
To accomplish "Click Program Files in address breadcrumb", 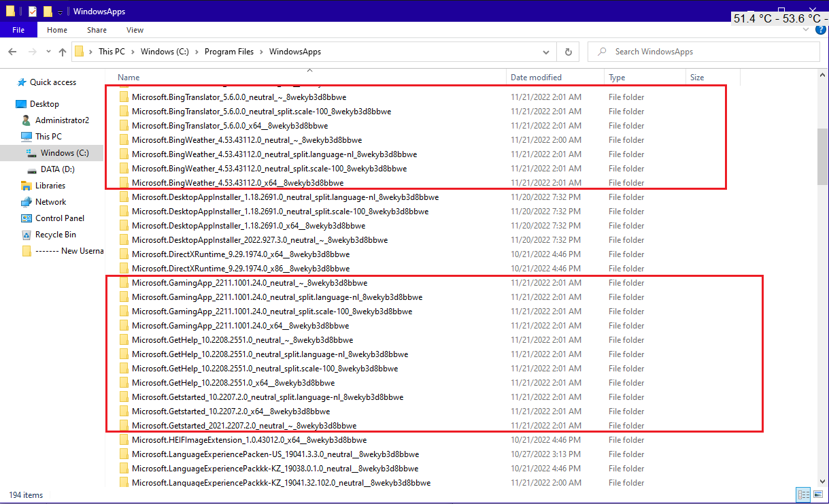I will pos(229,52).
